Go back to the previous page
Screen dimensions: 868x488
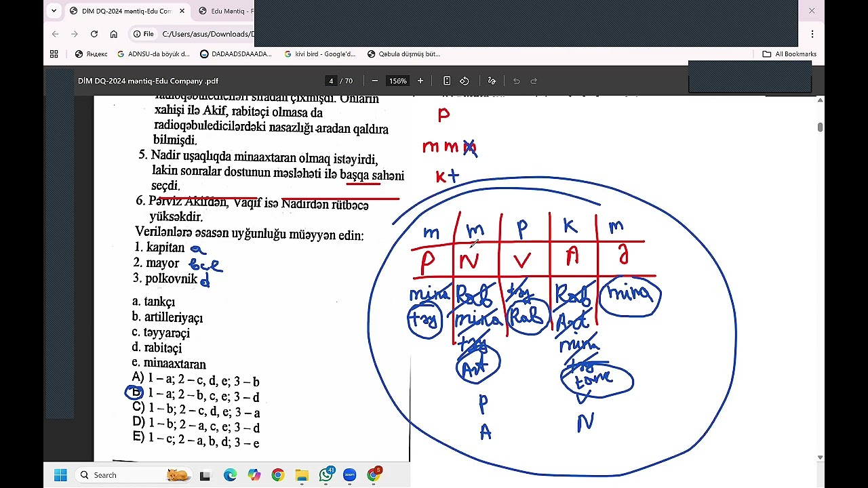tap(56, 34)
